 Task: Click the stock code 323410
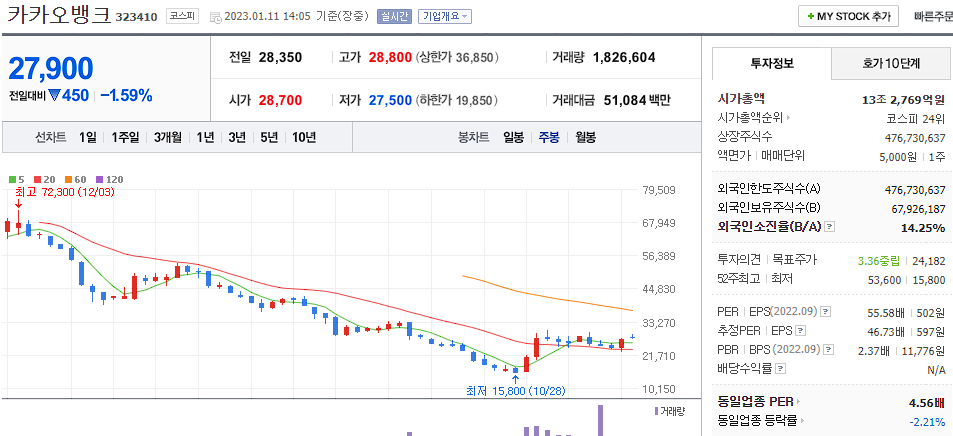point(137,16)
